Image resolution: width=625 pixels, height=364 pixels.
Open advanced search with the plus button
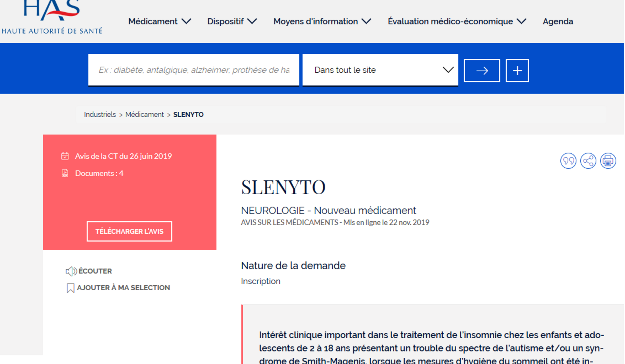[517, 71]
